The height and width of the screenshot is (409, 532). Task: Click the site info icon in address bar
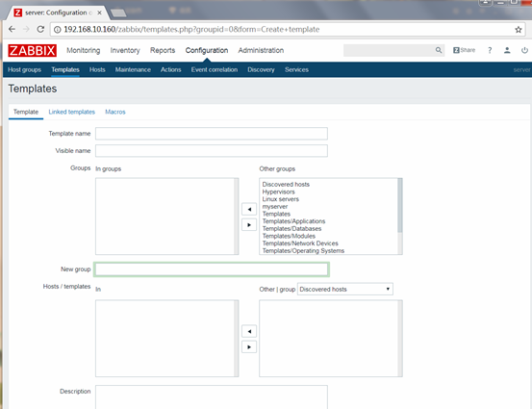58,30
